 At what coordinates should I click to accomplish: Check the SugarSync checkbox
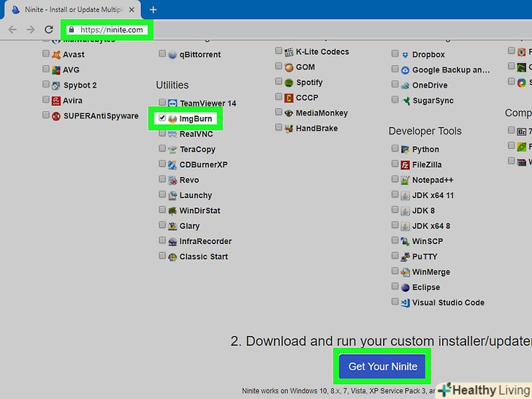coord(395,99)
